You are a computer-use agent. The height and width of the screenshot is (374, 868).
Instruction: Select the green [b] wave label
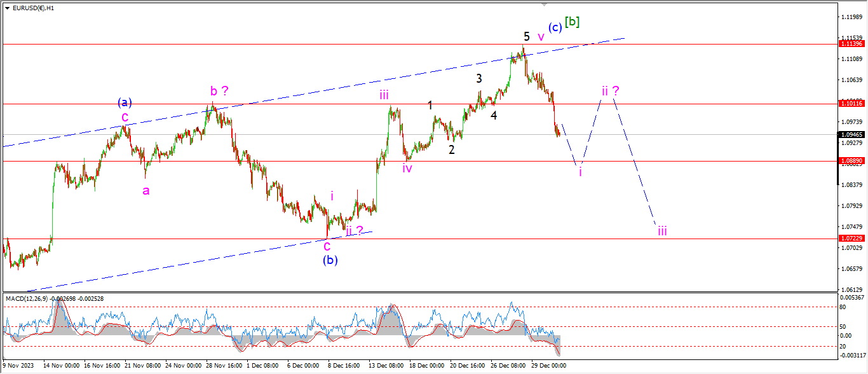(x=572, y=22)
